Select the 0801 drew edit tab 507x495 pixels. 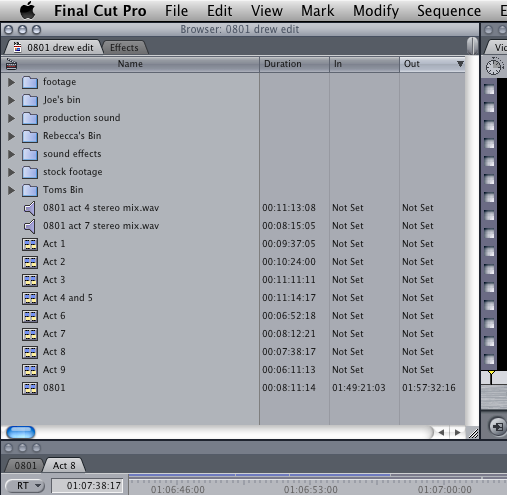tap(55, 48)
